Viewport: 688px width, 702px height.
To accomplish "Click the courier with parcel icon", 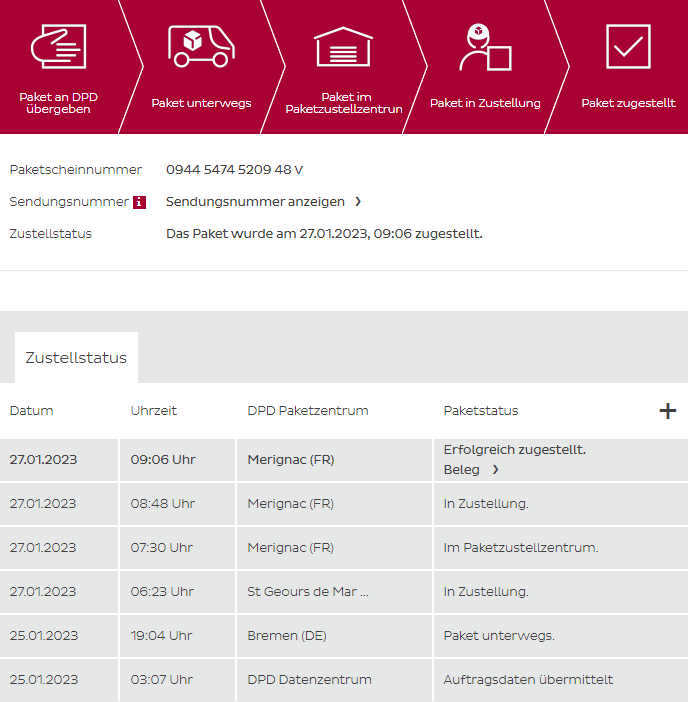I will (484, 47).
